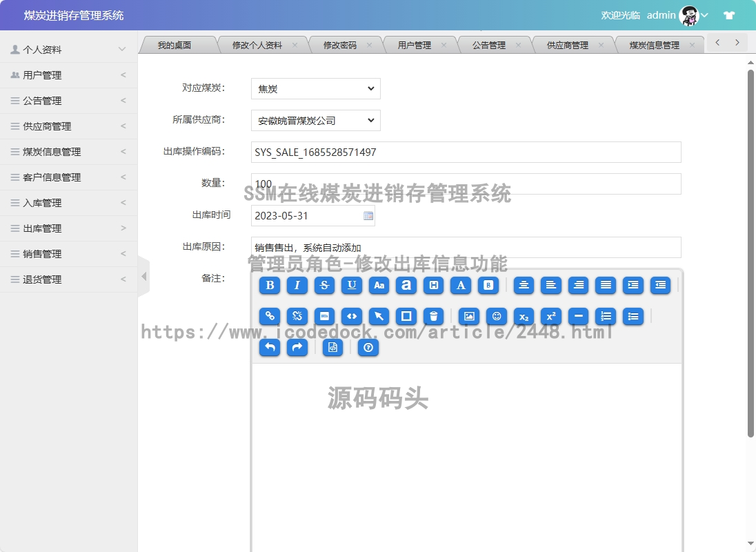Expand 出库管理 sidebar menu
The image size is (756, 552).
(68, 228)
